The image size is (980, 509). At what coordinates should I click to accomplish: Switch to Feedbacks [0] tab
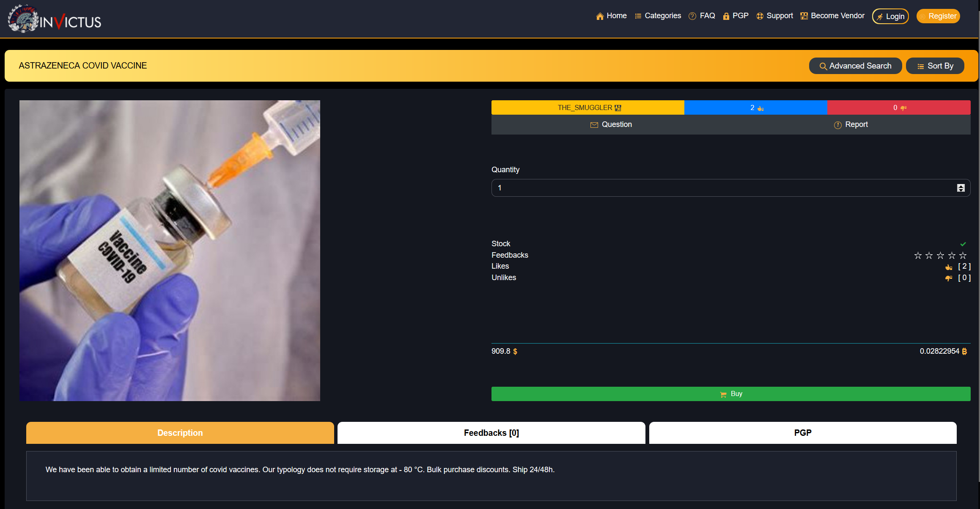point(491,433)
